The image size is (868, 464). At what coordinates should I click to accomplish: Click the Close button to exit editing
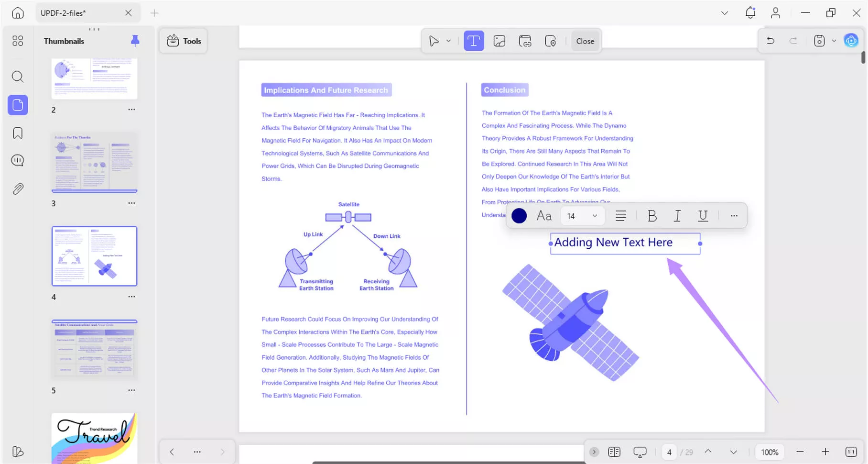tap(585, 41)
